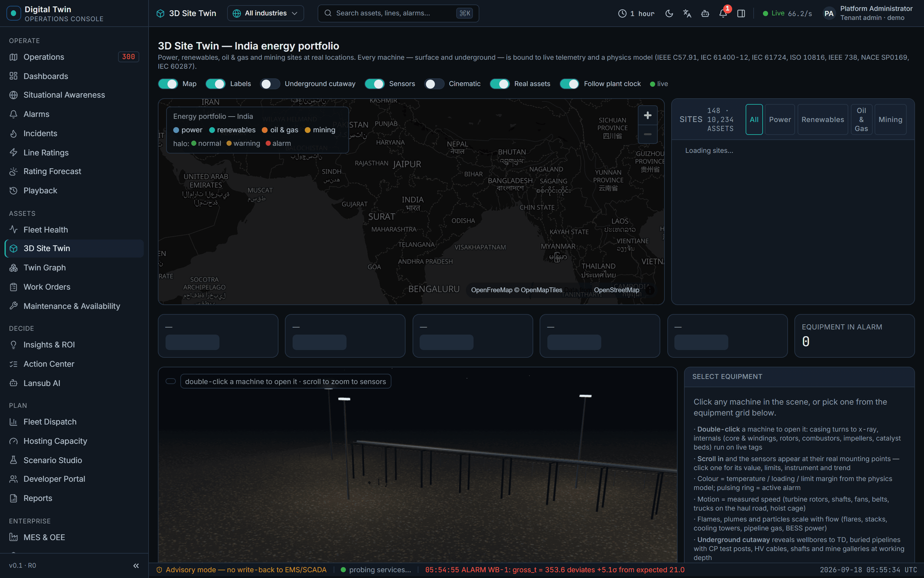Zoom out on the map
Viewport: 924px width, 578px height.
[647, 134]
